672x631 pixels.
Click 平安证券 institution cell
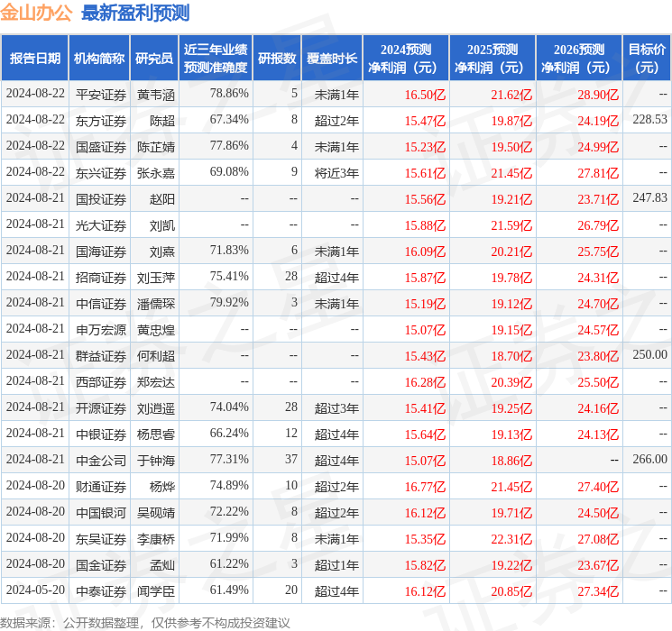pyautogui.click(x=101, y=95)
